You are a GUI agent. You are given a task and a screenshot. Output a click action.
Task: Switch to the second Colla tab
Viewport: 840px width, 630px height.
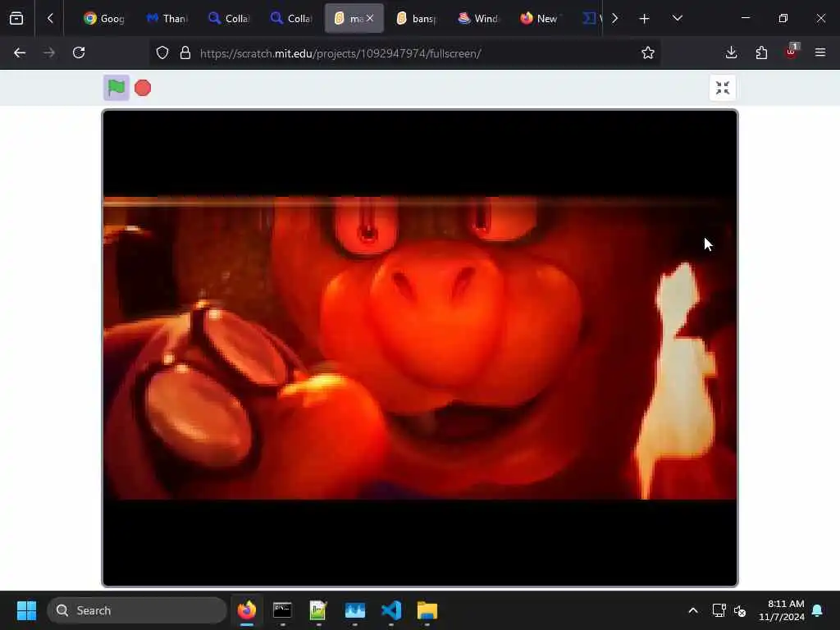point(291,19)
